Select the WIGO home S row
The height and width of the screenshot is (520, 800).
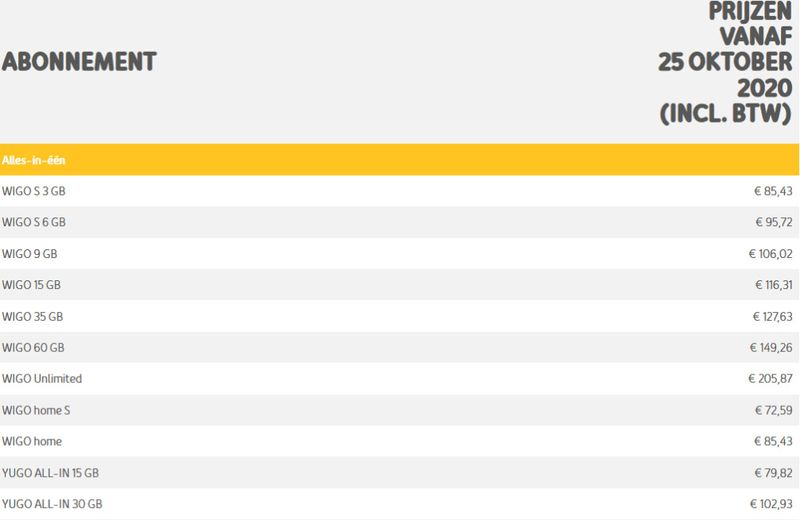coord(399,410)
